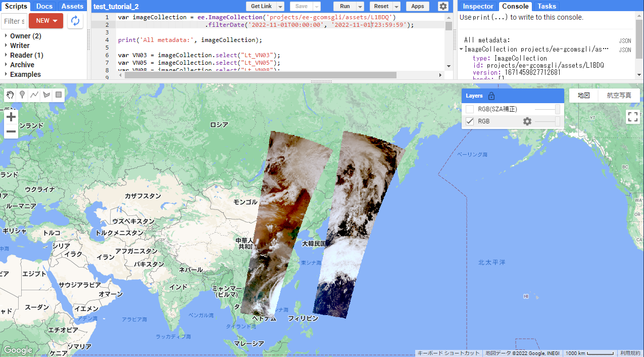Click the map zoom in plus button

11,117
